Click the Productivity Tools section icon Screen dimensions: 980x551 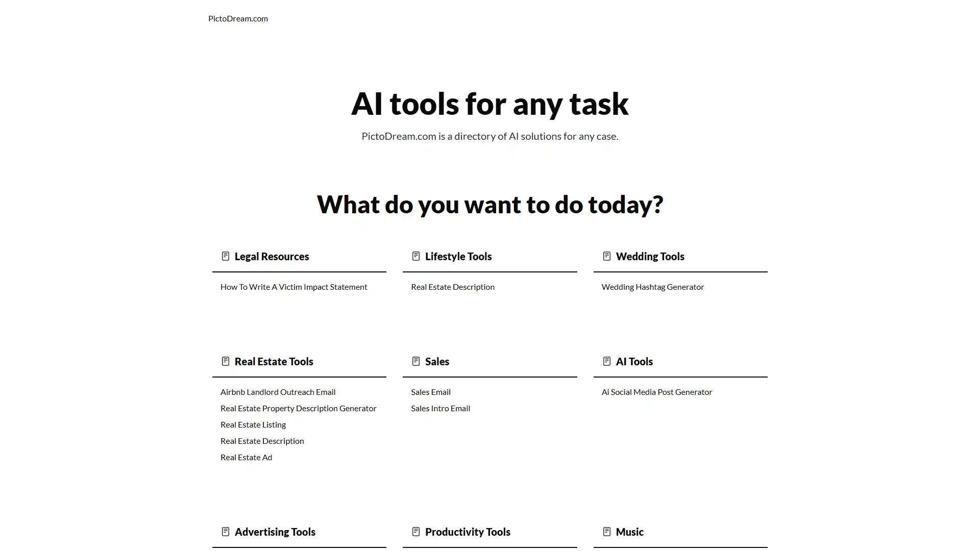click(x=415, y=531)
